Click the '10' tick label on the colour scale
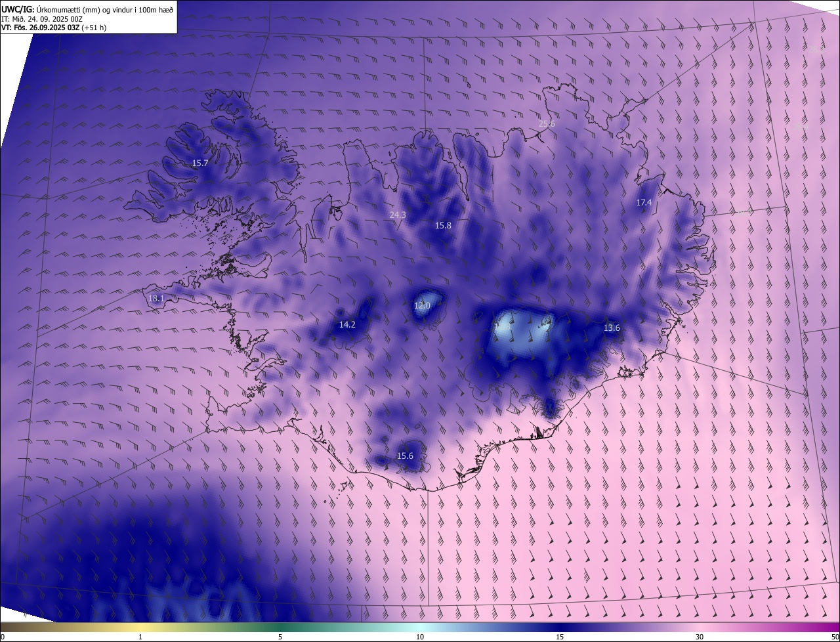840x642 pixels. click(420, 637)
